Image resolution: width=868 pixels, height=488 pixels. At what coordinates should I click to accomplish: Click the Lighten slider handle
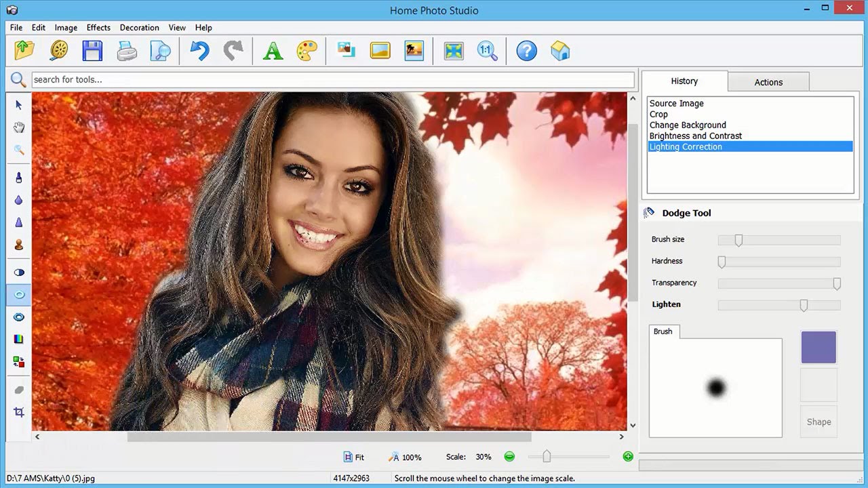pos(804,305)
